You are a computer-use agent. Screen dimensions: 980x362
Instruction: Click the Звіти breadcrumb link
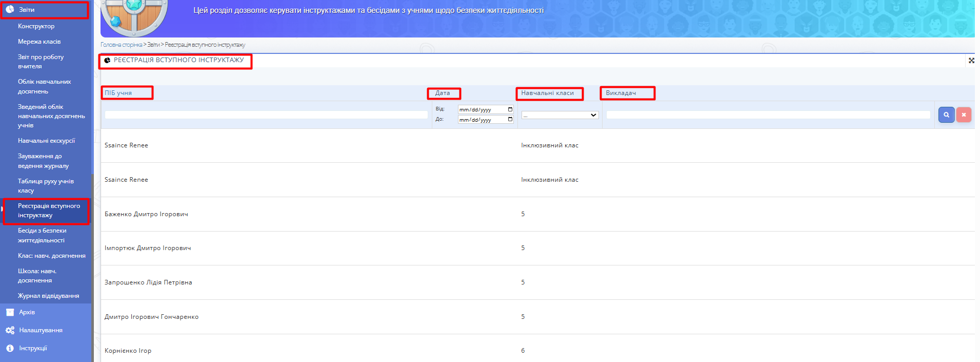coord(153,45)
